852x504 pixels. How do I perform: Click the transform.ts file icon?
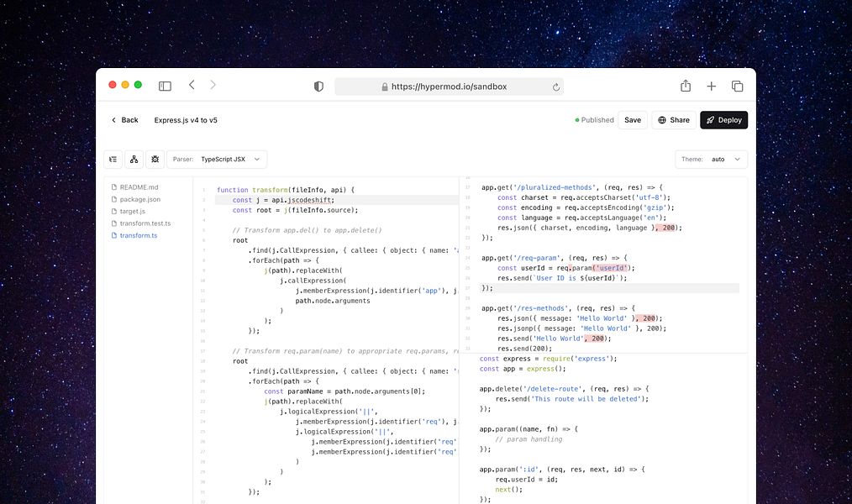coord(114,235)
